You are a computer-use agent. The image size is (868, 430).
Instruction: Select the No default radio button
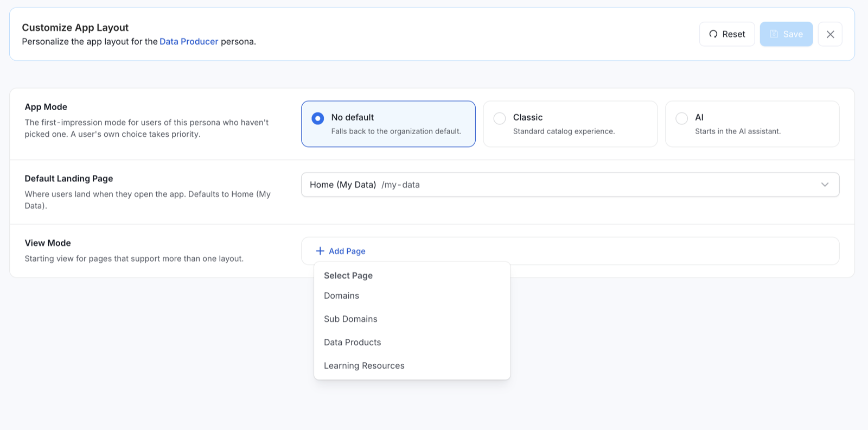point(318,118)
